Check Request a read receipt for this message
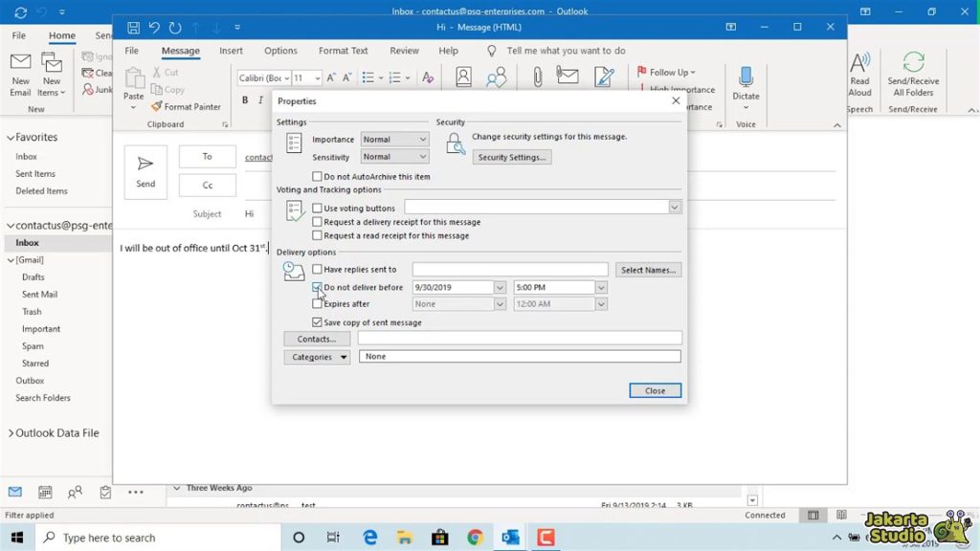 pos(318,235)
